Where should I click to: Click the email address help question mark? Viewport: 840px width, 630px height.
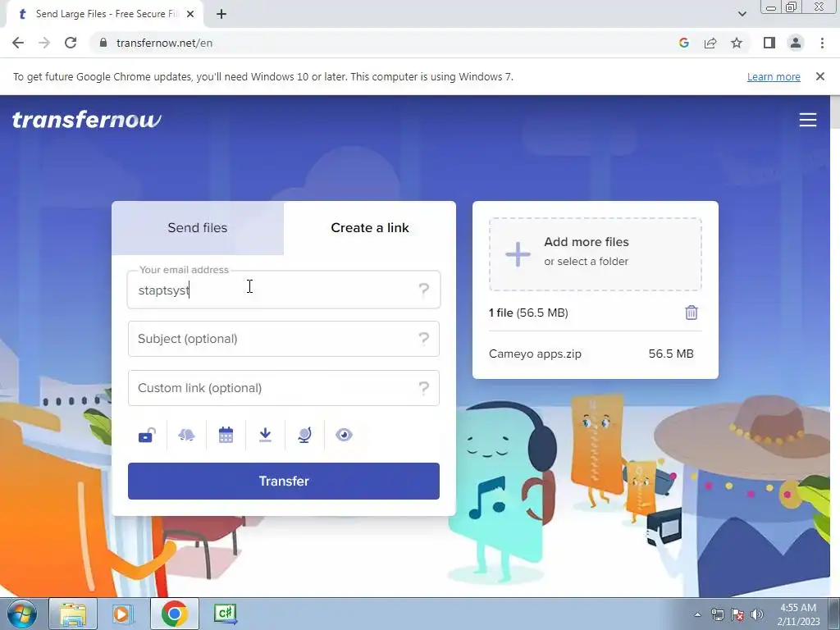pos(424,290)
